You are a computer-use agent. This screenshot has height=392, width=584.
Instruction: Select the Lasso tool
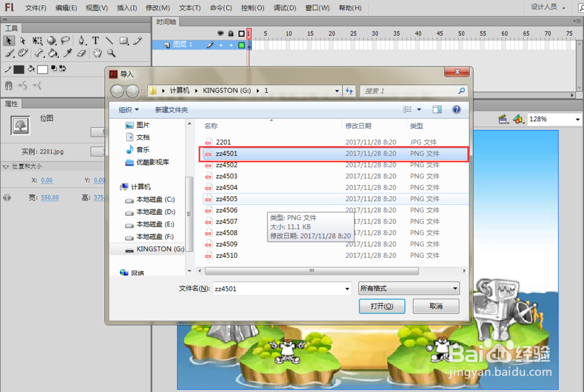pos(65,40)
